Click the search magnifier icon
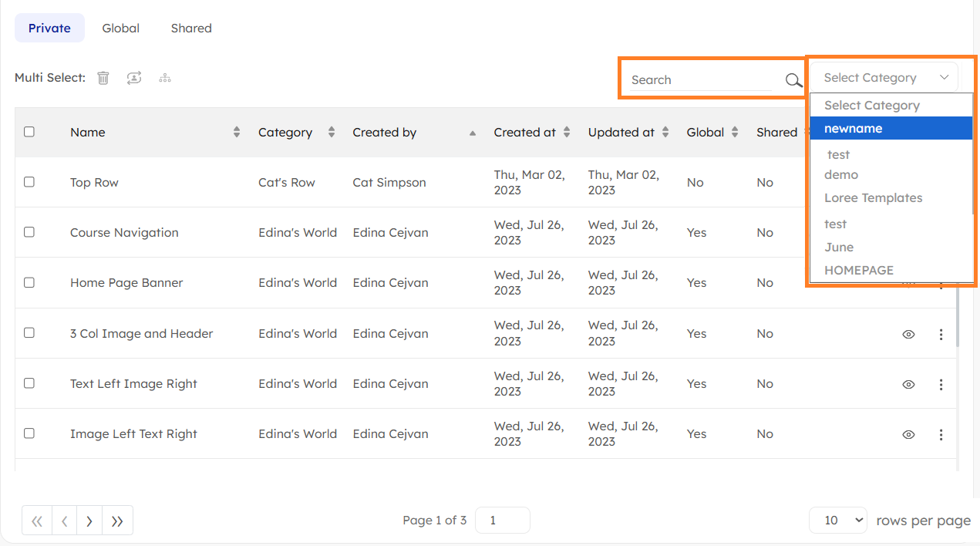Viewport: 980px width, 546px height. [x=793, y=80]
